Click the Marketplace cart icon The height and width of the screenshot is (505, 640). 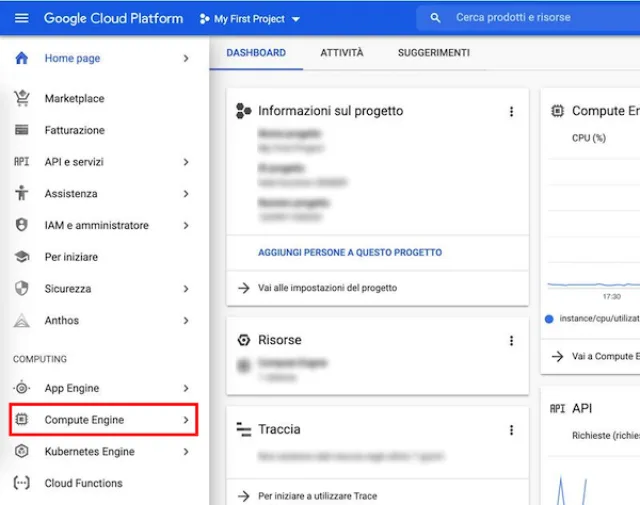(21, 98)
